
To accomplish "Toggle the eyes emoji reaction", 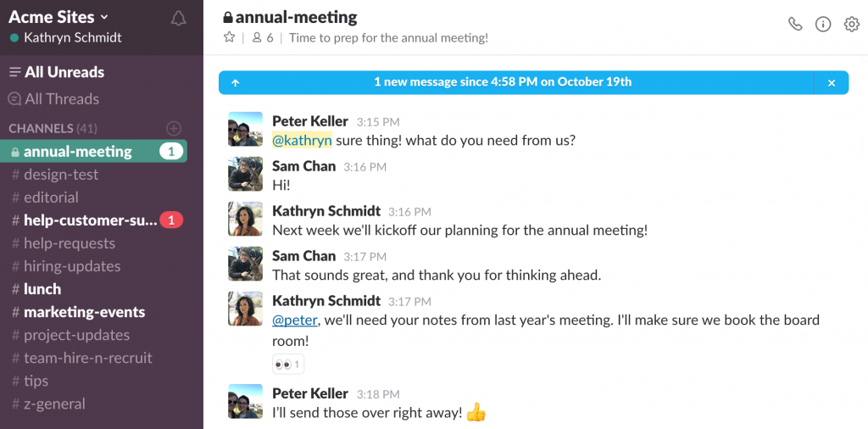I will tap(288, 365).
